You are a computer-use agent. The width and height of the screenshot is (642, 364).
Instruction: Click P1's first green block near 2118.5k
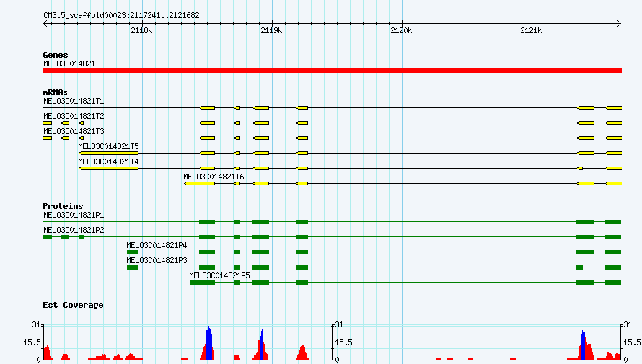coord(207,222)
